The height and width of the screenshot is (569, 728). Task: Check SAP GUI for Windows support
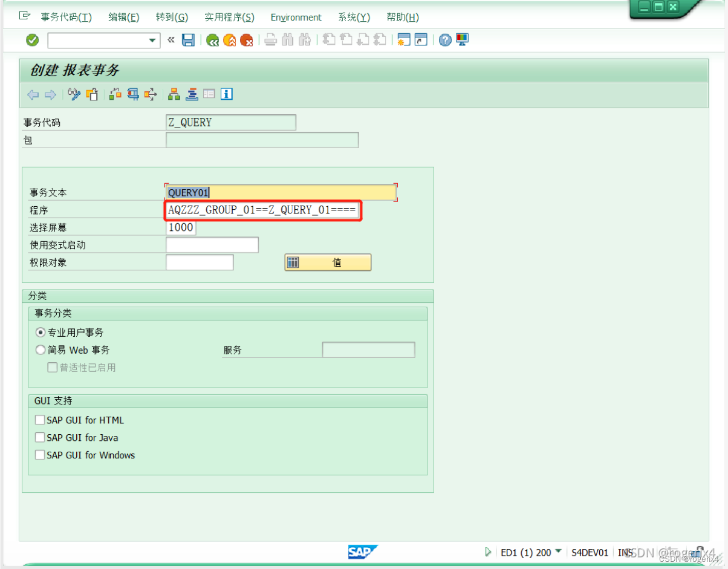coord(40,455)
